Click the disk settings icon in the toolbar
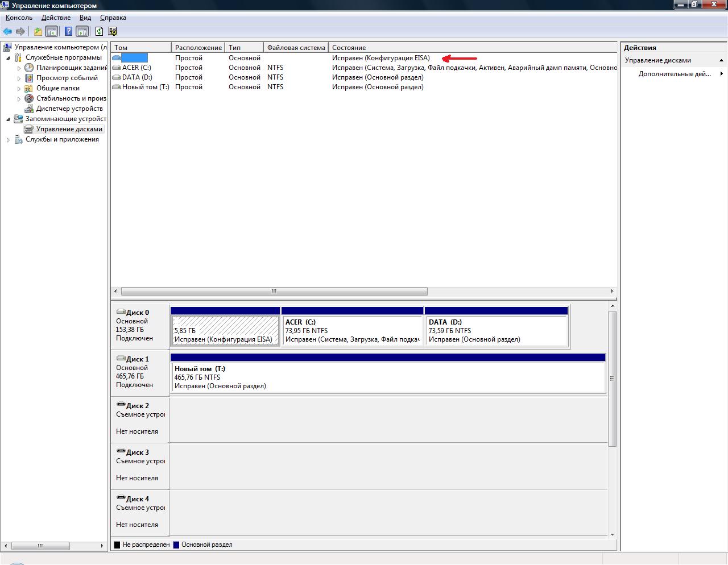The image size is (728, 565). pyautogui.click(x=113, y=32)
